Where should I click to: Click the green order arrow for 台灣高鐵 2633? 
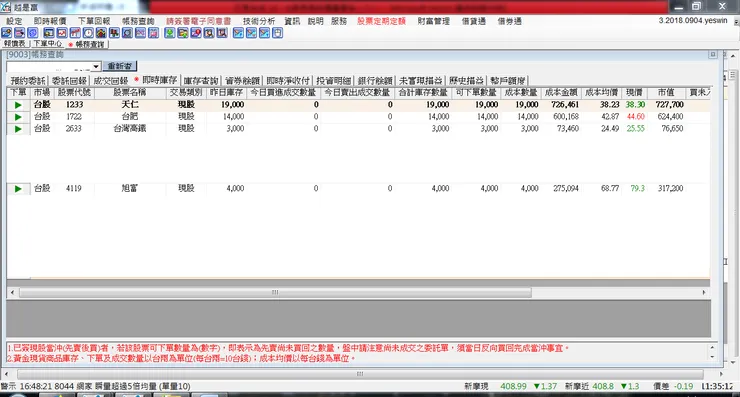coord(18,129)
